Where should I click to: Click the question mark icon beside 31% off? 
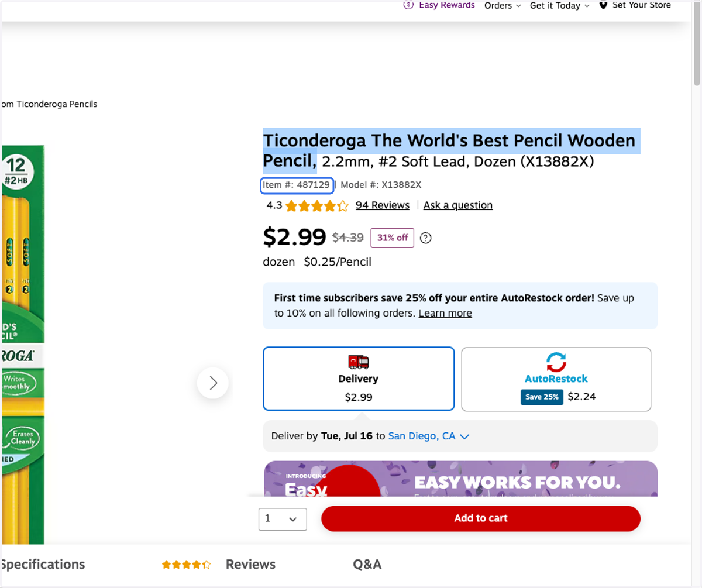(426, 238)
